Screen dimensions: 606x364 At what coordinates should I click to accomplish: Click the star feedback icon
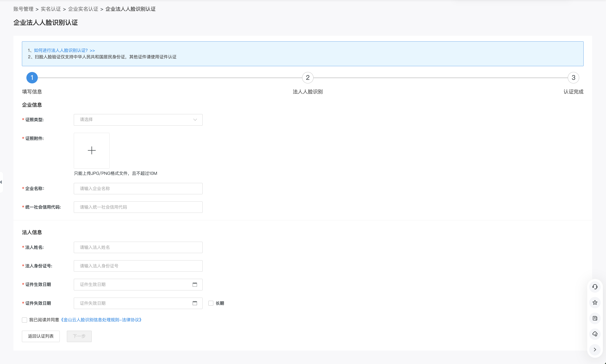595,303
